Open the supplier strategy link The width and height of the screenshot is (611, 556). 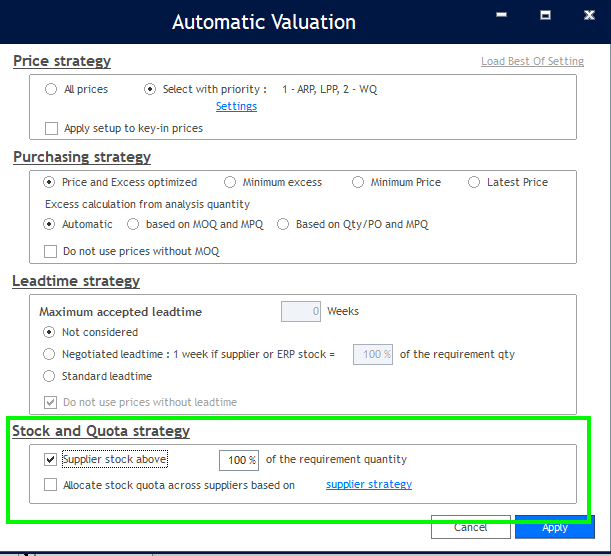pos(368,485)
